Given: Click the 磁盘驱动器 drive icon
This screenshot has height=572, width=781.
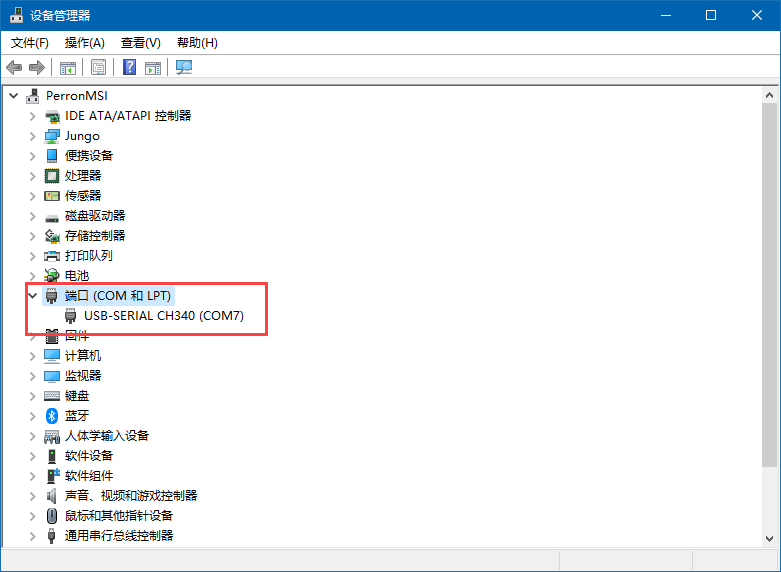Looking at the screenshot, I should click(x=52, y=218).
